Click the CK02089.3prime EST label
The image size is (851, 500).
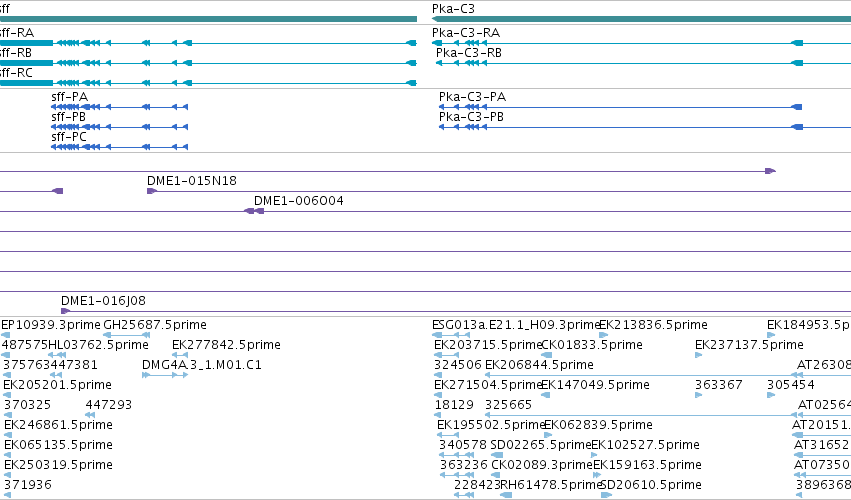tap(542, 465)
